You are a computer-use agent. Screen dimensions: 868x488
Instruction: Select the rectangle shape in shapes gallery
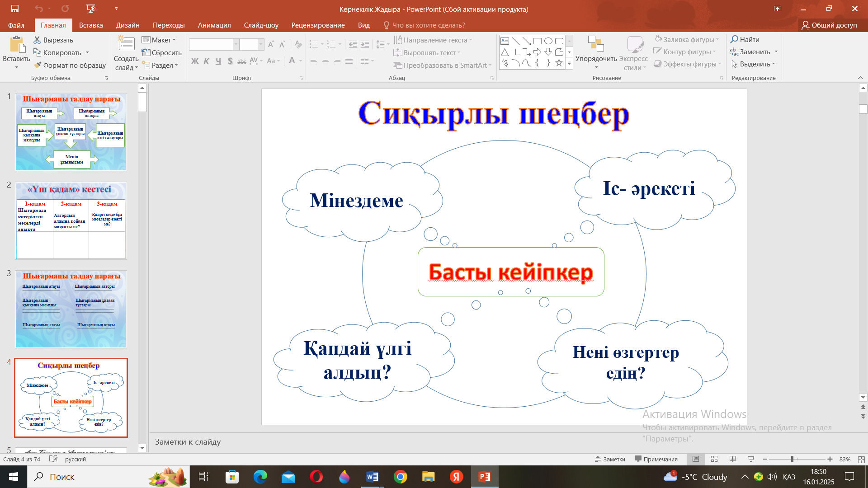tap(537, 41)
